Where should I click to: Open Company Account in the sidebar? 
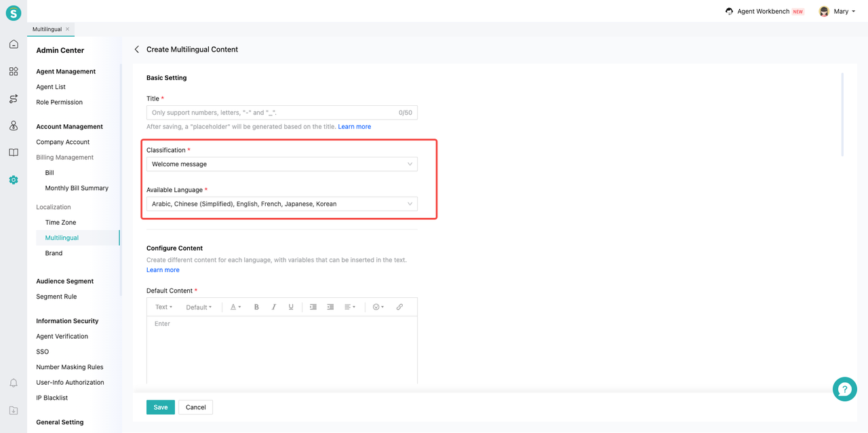63,142
